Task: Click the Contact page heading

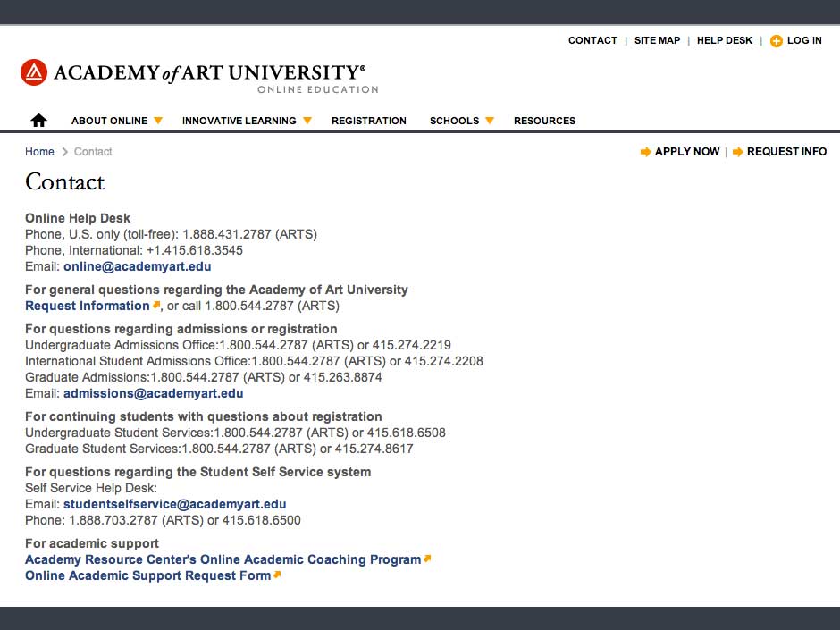Action: tap(65, 182)
